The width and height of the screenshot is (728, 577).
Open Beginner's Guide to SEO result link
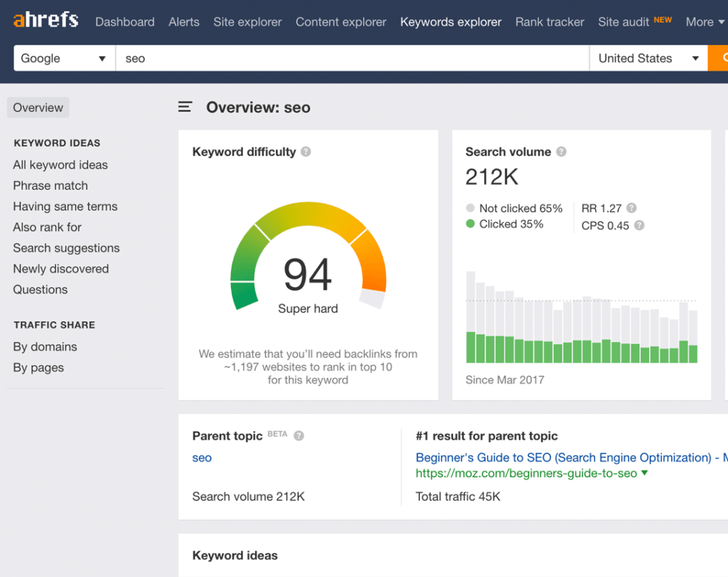tap(572, 458)
